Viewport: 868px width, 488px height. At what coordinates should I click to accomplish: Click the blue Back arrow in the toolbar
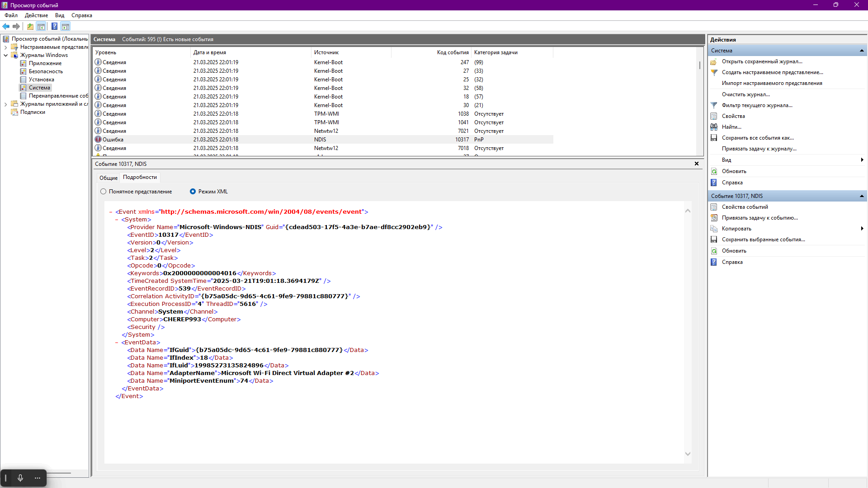6,26
